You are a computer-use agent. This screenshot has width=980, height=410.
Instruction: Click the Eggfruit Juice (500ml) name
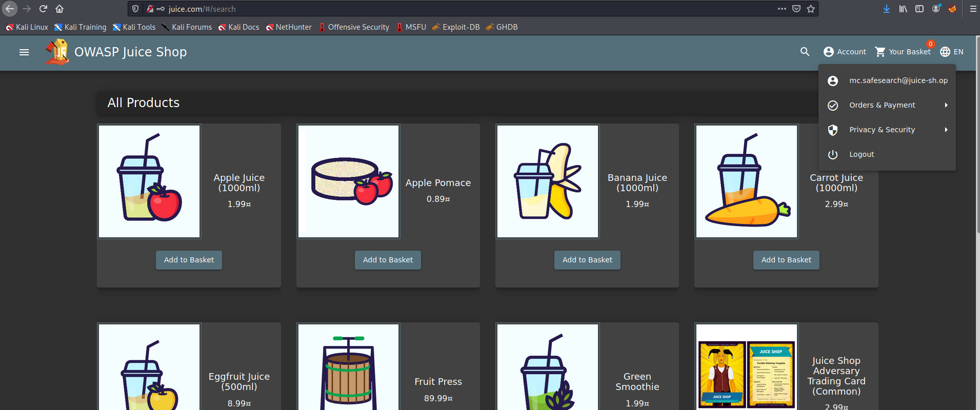tap(239, 382)
